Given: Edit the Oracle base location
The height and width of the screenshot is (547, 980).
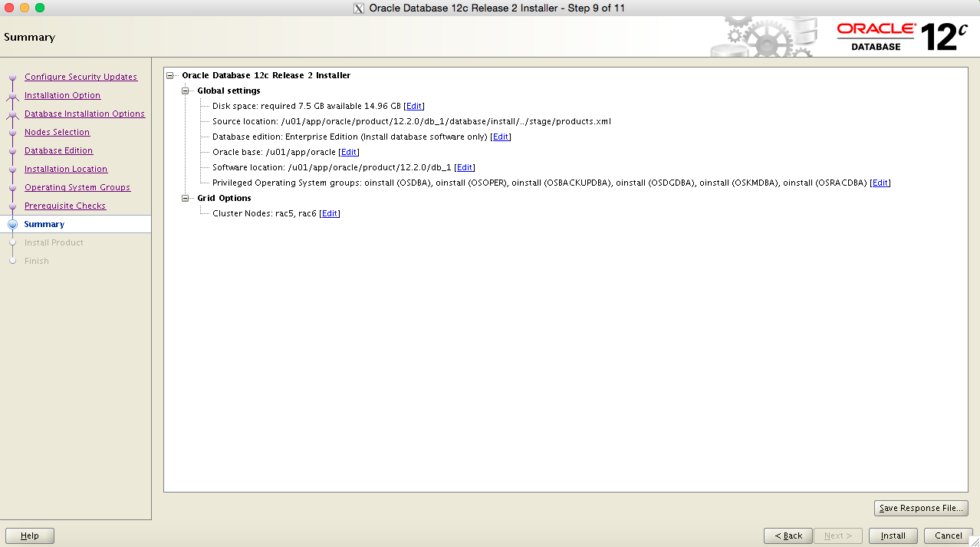Looking at the screenshot, I should click(348, 152).
